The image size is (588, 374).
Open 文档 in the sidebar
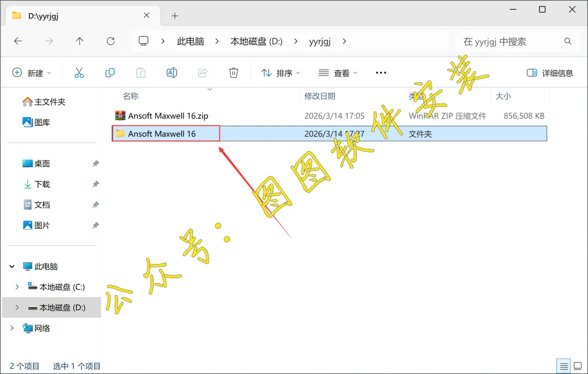click(36, 205)
